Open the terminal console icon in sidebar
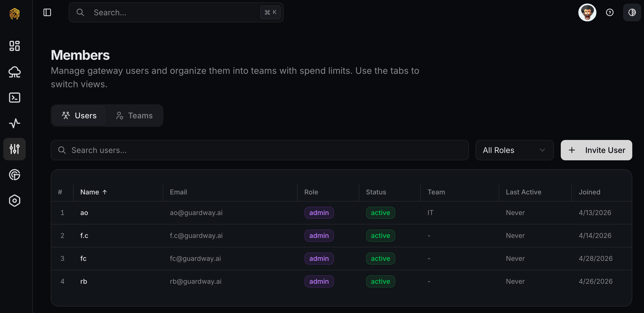Viewport: 644px width, 313px height. [x=15, y=98]
